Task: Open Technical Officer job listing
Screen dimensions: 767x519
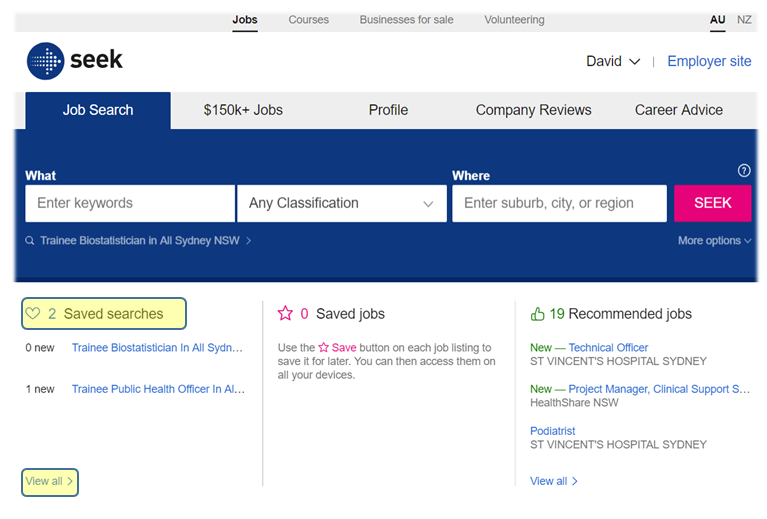Action: [608, 348]
